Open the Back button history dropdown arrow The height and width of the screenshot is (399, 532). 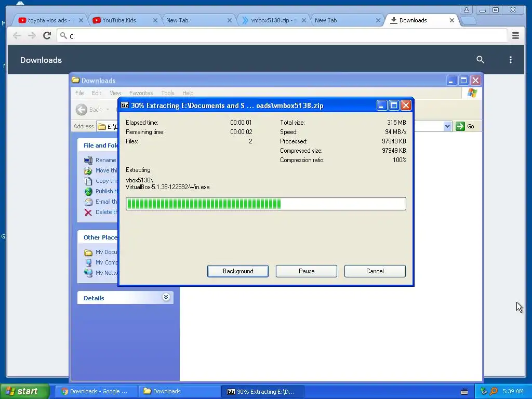click(108, 110)
